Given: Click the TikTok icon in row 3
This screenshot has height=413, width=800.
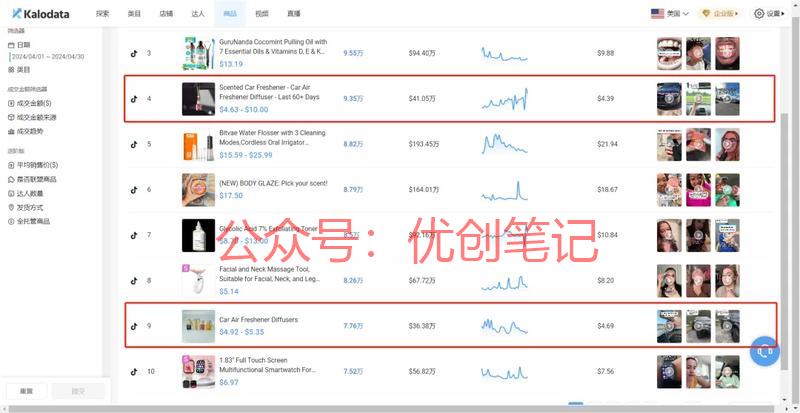Looking at the screenshot, I should click(134, 53).
